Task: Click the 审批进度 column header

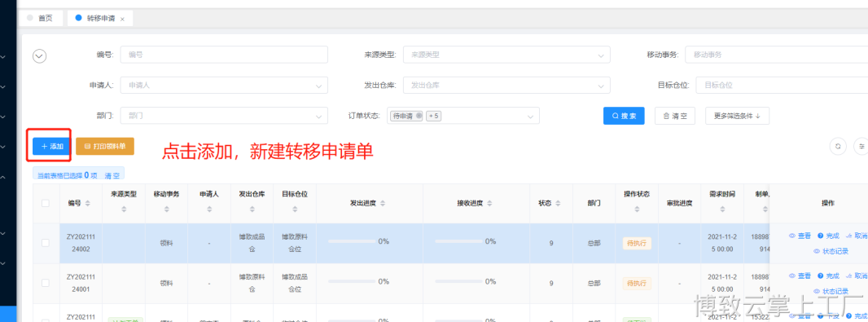Action: (x=679, y=204)
